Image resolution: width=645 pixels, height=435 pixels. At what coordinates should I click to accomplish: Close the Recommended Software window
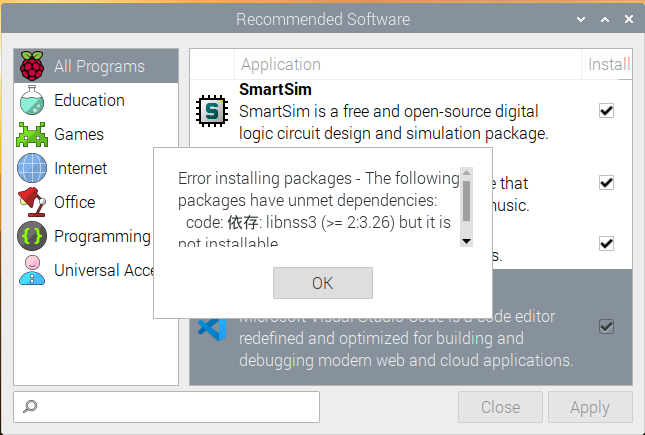[x=629, y=19]
